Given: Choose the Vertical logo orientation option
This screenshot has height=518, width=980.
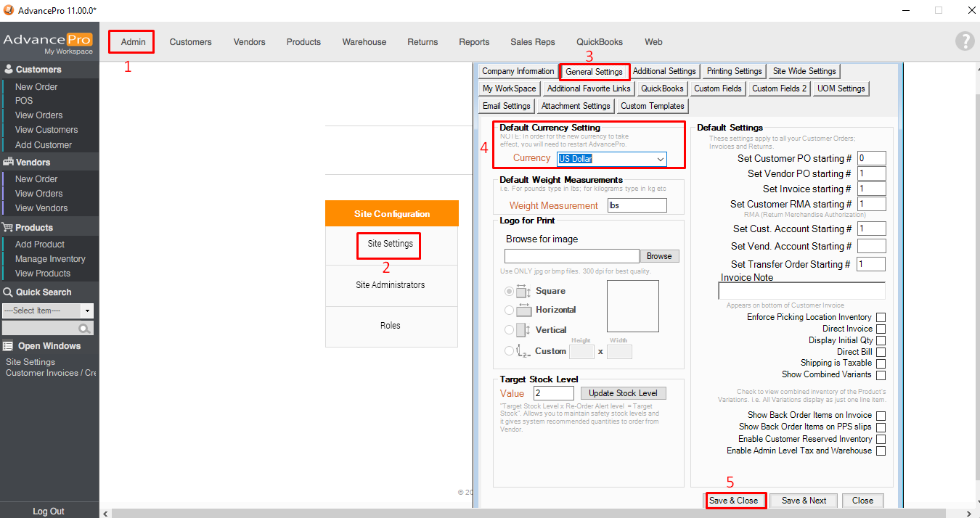Looking at the screenshot, I should coord(509,330).
